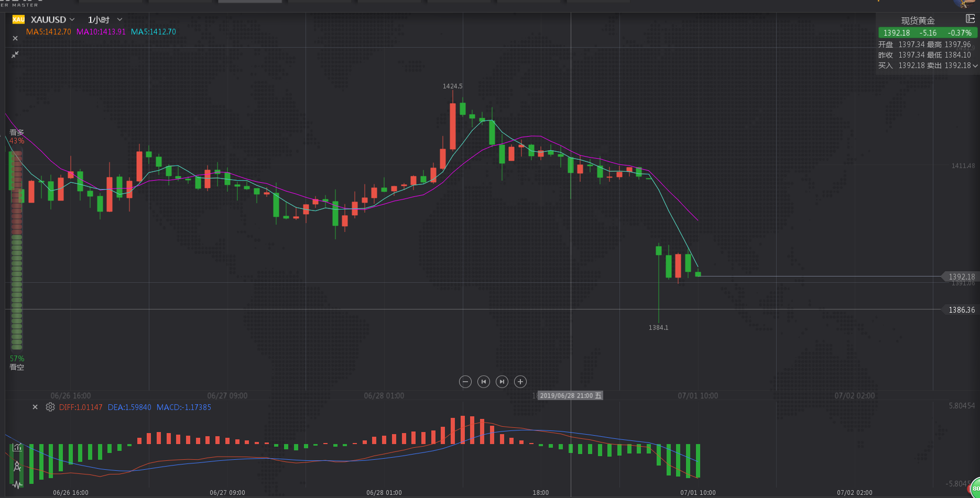980x498 pixels.
Task: Click the 看空 57% sentiment label
Action: [x=17, y=363]
